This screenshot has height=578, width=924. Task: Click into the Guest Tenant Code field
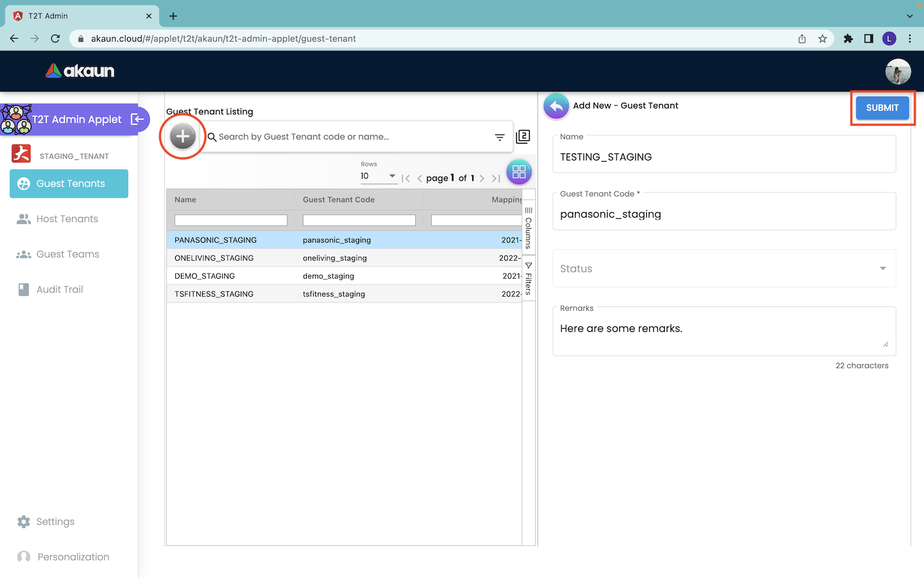[724, 215]
